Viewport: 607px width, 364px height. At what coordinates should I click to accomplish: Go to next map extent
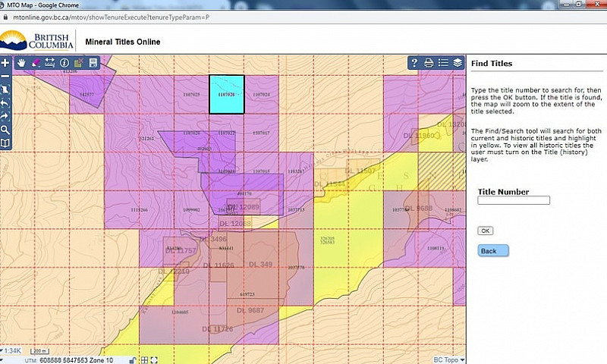tap(5, 116)
